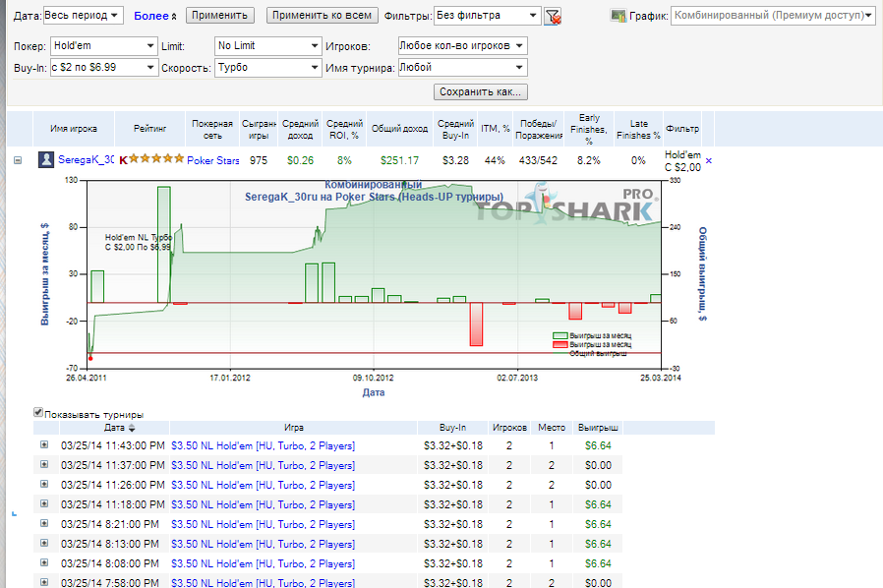This screenshot has height=588, width=883.
Task: Click the $0.00 winnings in 11:26:00 PM row
Action: click(x=598, y=485)
